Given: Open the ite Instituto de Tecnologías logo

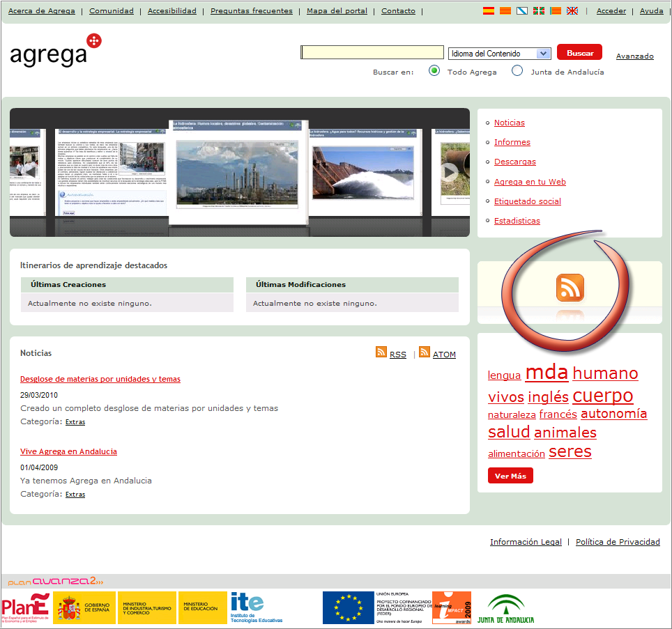Looking at the screenshot, I should pos(257,607).
